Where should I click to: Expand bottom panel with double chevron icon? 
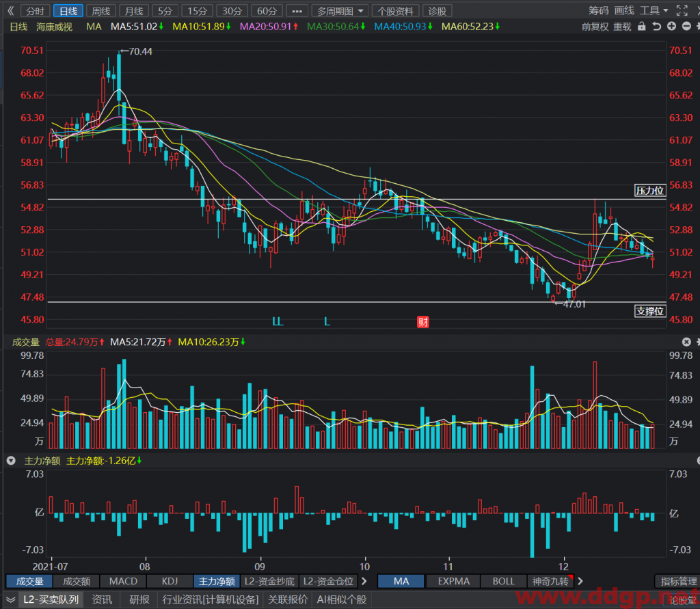10,600
